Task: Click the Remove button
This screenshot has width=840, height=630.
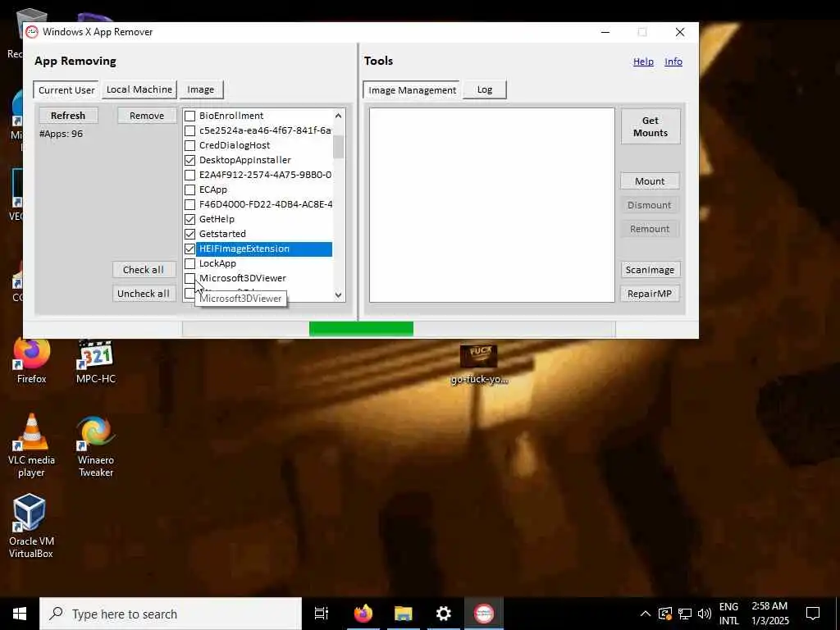Action: [x=147, y=116]
